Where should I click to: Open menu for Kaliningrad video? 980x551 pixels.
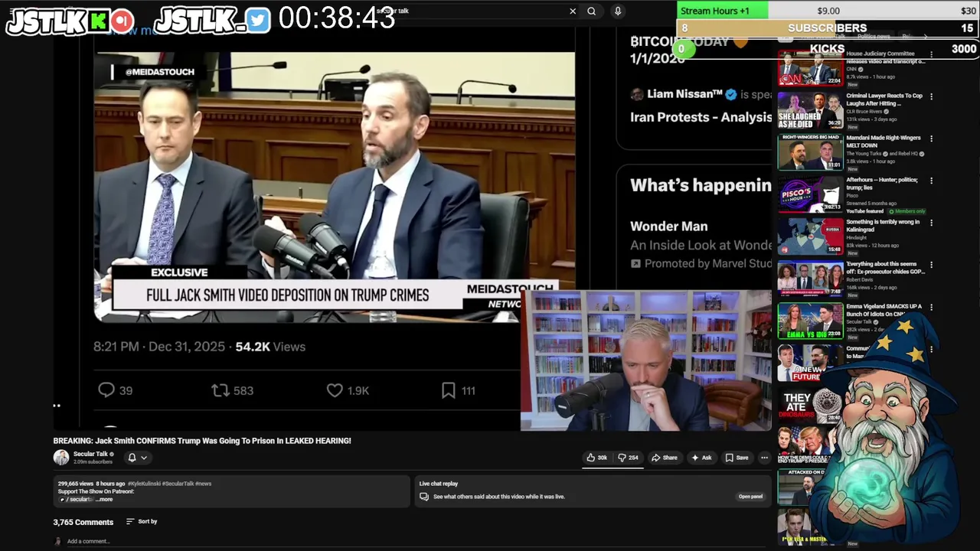pos(931,223)
